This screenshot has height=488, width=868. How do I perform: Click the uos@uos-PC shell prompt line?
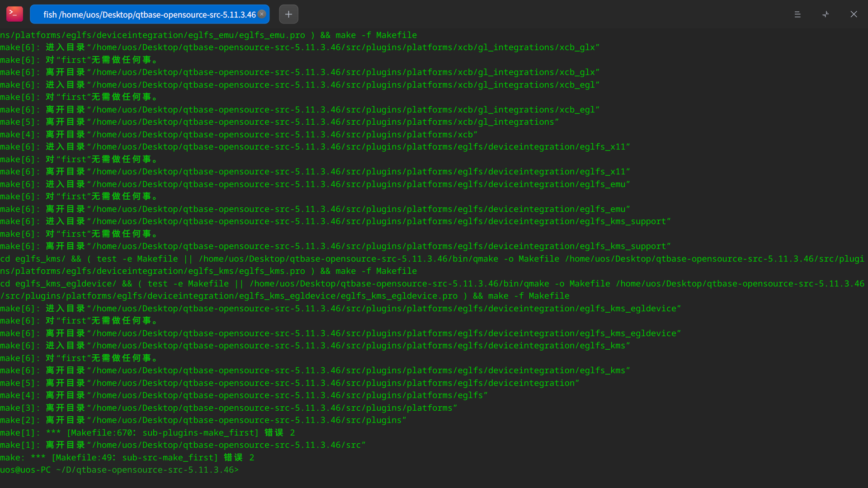tap(118, 470)
